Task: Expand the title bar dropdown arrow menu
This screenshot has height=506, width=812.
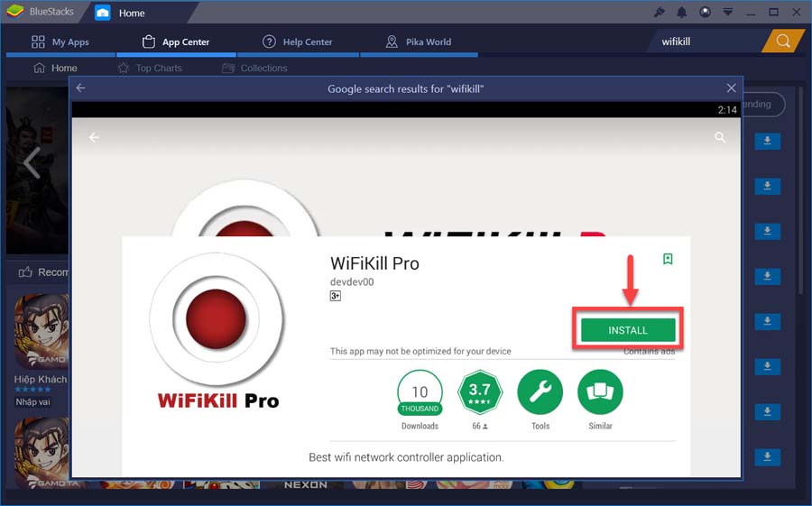Action: (727, 12)
